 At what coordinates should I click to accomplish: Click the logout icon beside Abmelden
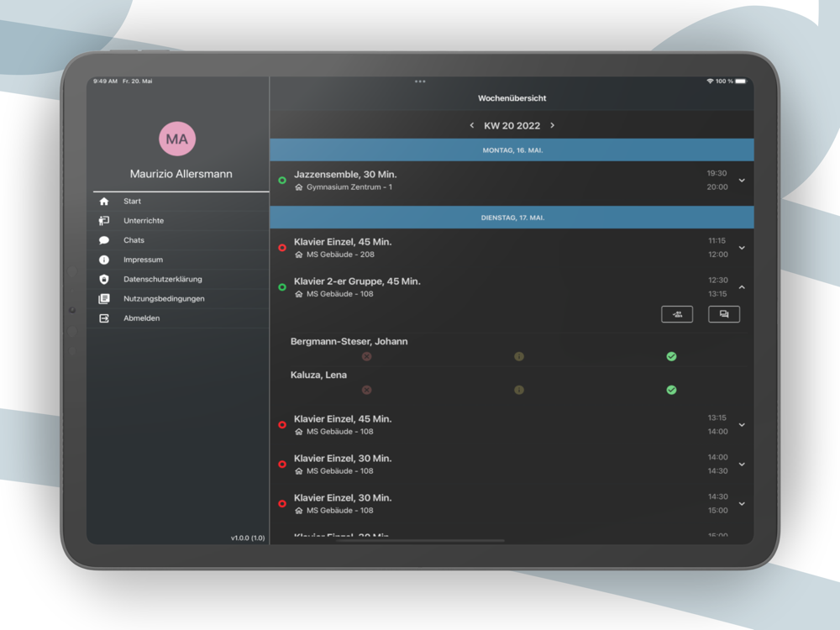tap(104, 318)
